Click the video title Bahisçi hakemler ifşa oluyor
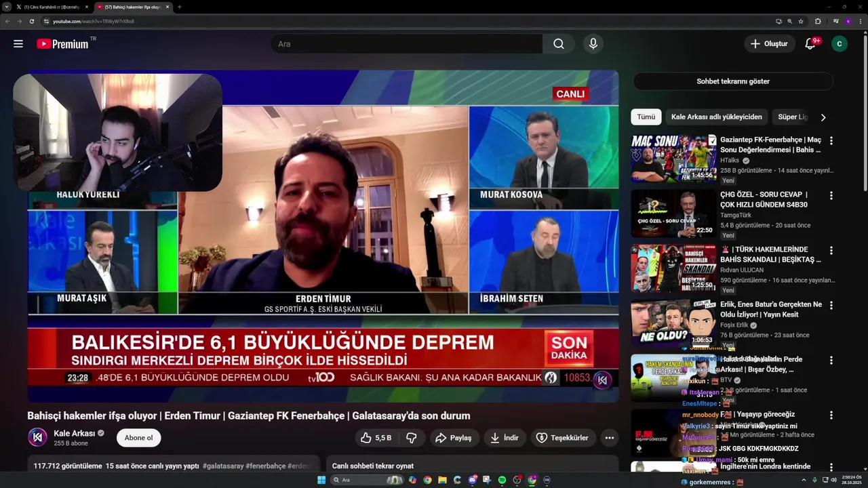Viewport: 868px width, 488px height. [x=249, y=415]
